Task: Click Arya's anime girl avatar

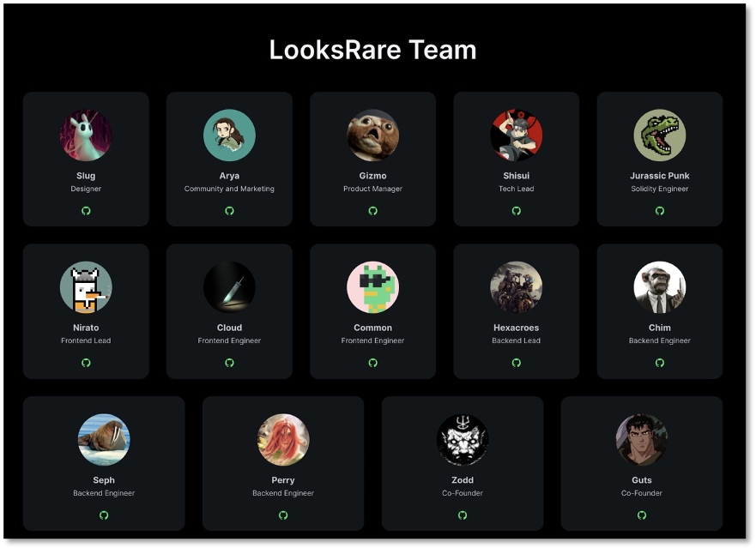Action: (x=229, y=135)
